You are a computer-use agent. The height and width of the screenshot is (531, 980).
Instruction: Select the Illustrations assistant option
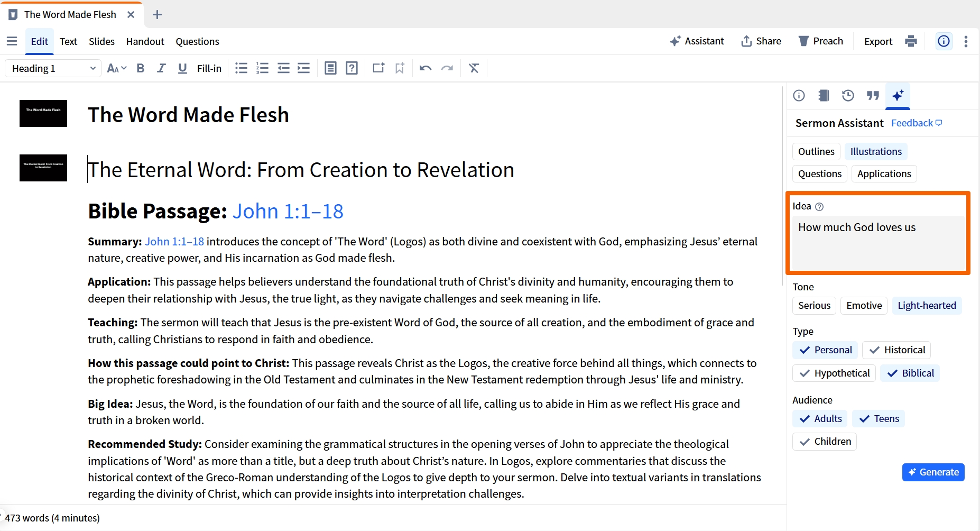click(x=876, y=152)
